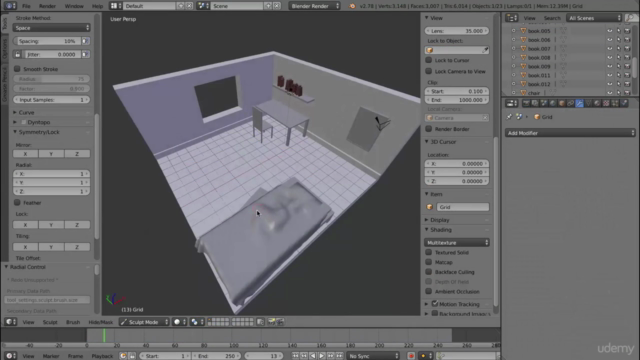The width and height of the screenshot is (640, 360).
Task: Click the Info editor type icon
Action: pyautogui.click(x=10, y=6)
